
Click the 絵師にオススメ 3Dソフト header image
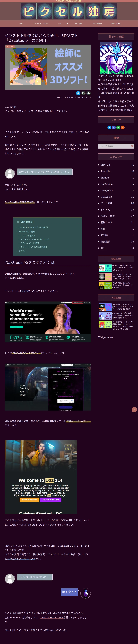click(x=48, y=67)
